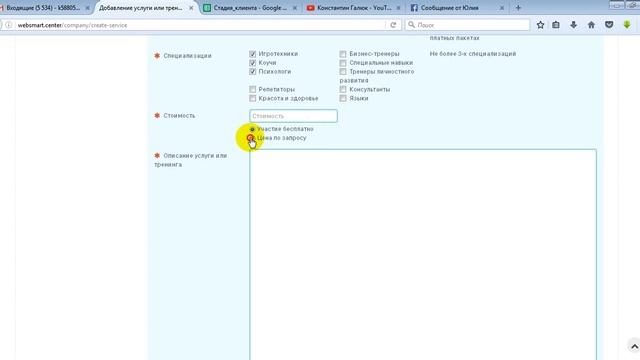Click the Стоимость field label

(x=179, y=116)
